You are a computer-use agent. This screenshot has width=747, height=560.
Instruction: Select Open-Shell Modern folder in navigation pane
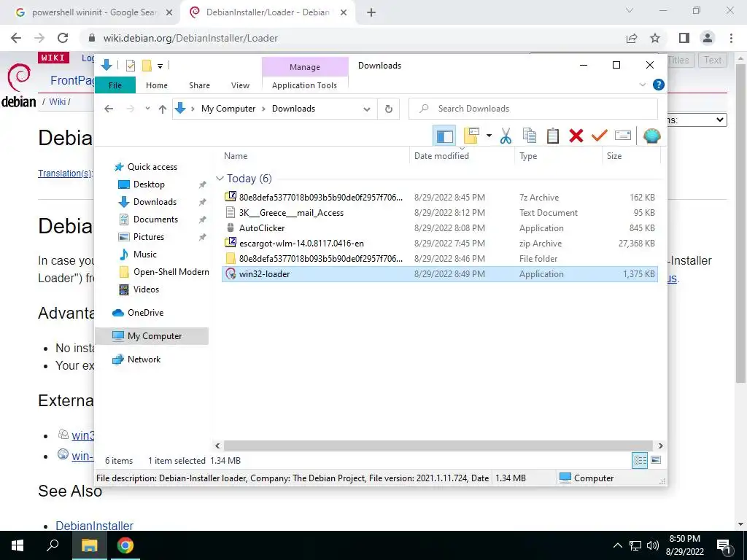coord(171,272)
